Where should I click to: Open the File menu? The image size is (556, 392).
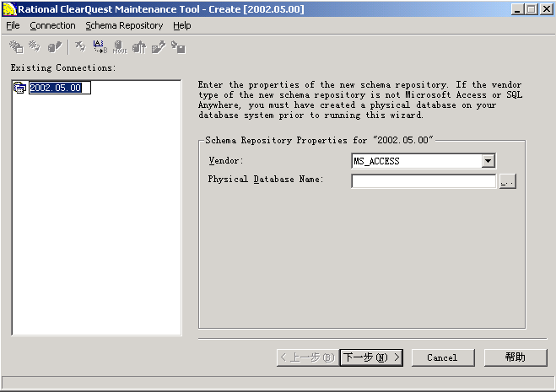[x=13, y=25]
